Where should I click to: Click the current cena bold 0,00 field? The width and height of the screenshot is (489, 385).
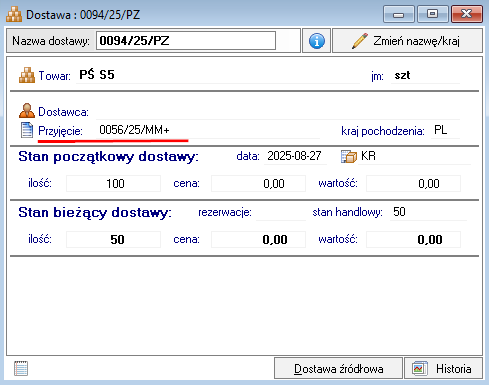click(258, 239)
